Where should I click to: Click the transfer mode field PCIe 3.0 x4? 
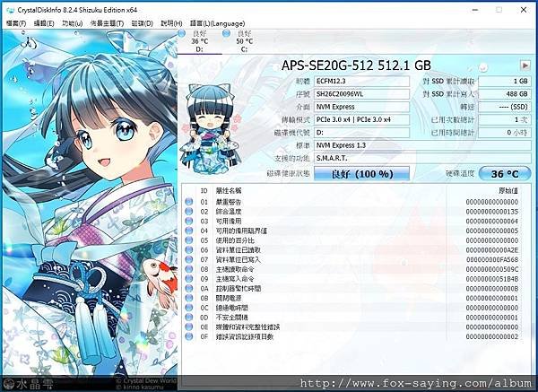click(x=362, y=120)
